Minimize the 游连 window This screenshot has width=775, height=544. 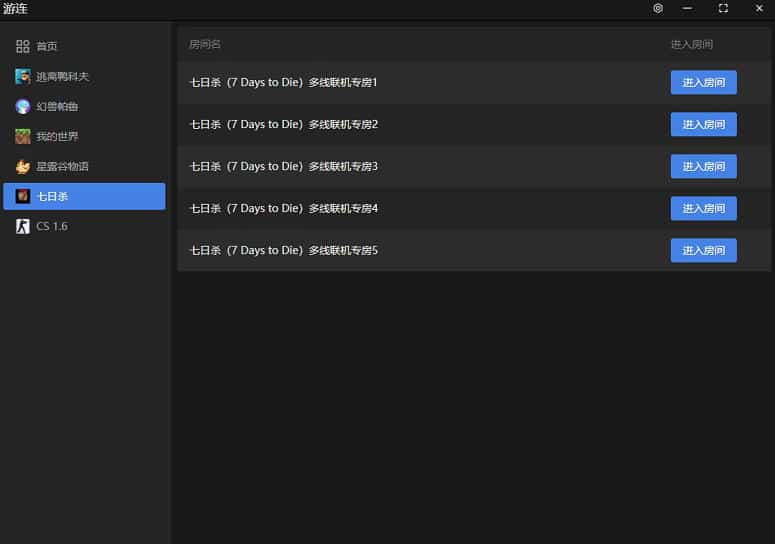pyautogui.click(x=687, y=8)
